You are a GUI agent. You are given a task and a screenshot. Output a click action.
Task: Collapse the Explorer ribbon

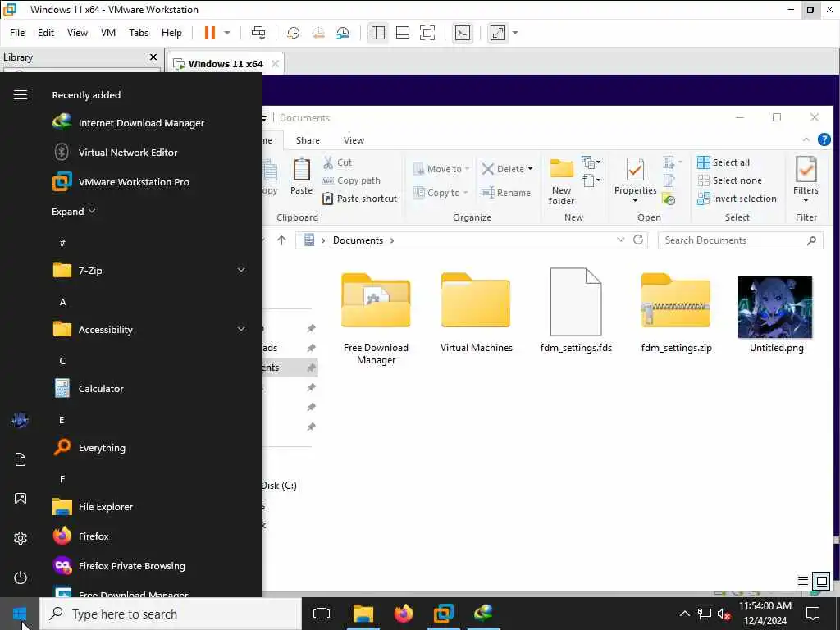tap(806, 139)
